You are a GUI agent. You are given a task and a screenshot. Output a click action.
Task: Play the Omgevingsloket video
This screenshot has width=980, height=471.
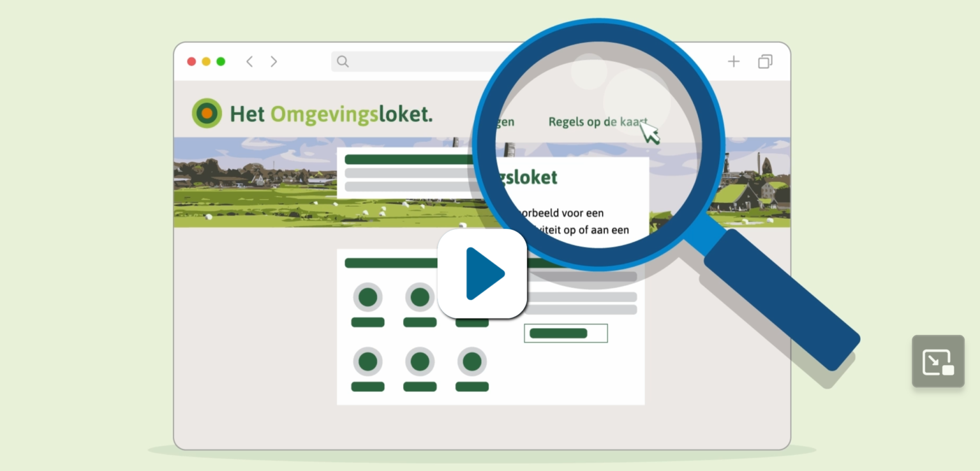tap(482, 274)
